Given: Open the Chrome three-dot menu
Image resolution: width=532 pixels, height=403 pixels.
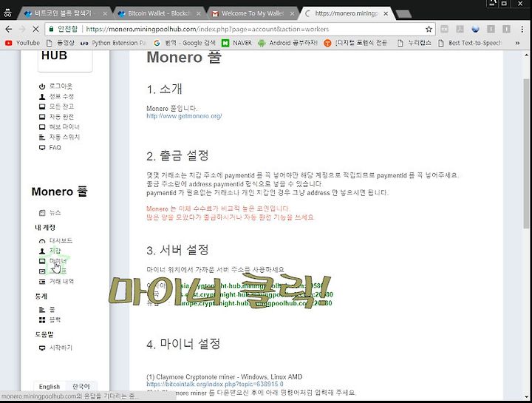Looking at the screenshot, I should point(522,29).
